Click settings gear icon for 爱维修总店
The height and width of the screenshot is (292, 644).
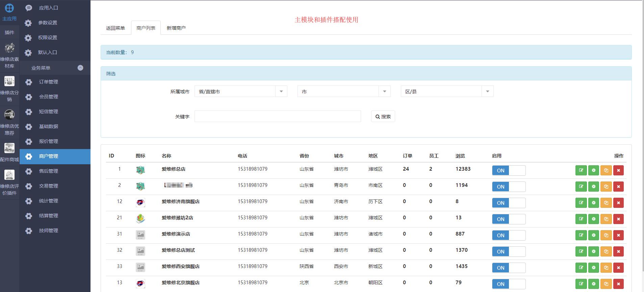point(593,170)
